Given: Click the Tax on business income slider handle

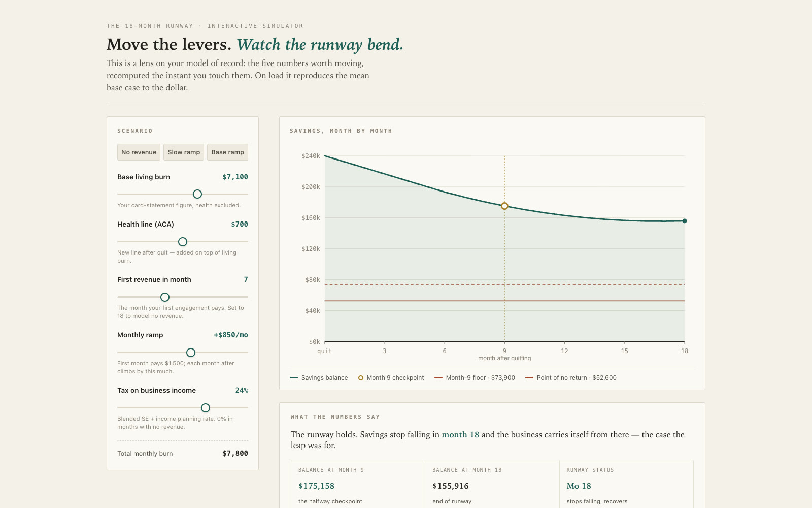Looking at the screenshot, I should coord(206,408).
